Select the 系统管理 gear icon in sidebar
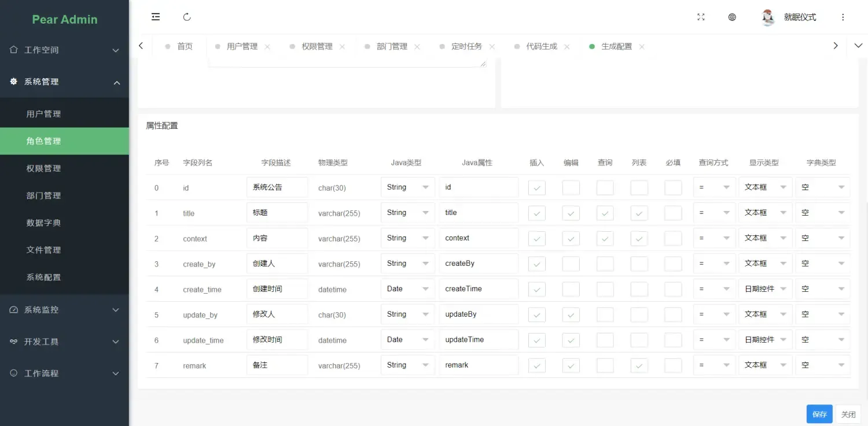Screen dimensions: 868x426 13,82
